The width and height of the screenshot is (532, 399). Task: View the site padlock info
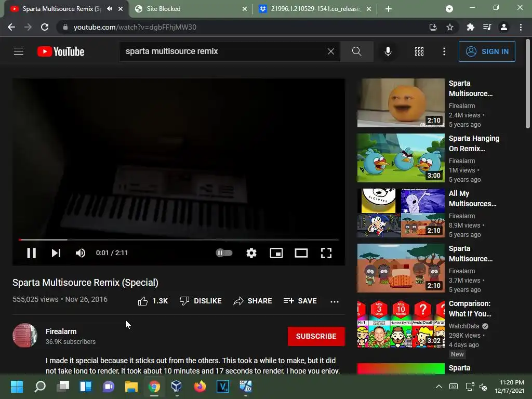65,27
